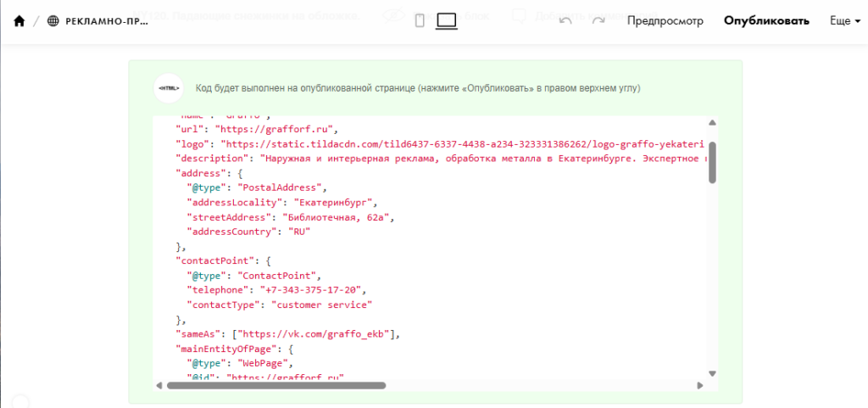
Task: Click the "RU" country value
Action: click(300, 232)
